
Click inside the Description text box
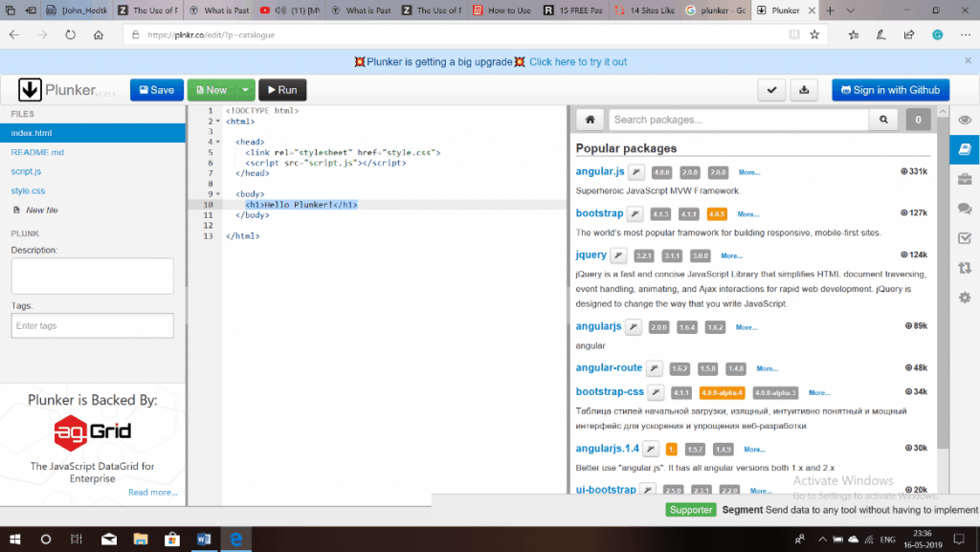pos(91,276)
